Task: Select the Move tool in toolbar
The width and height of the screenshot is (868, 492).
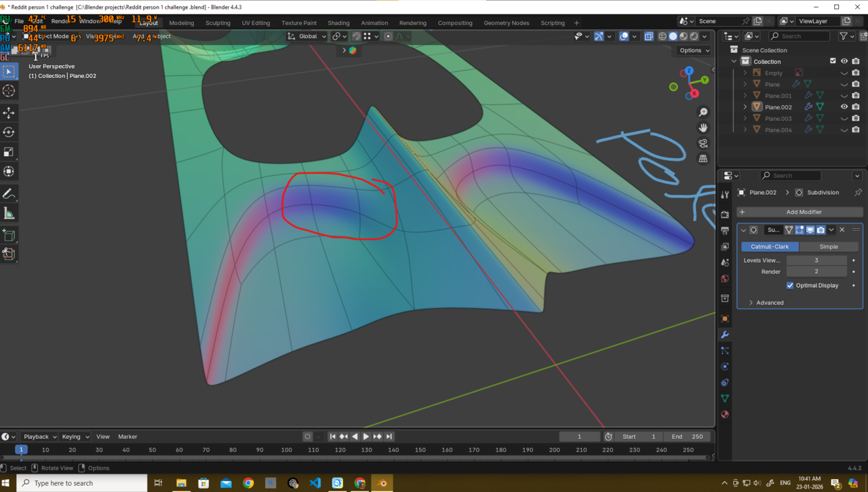Action: coord(9,113)
